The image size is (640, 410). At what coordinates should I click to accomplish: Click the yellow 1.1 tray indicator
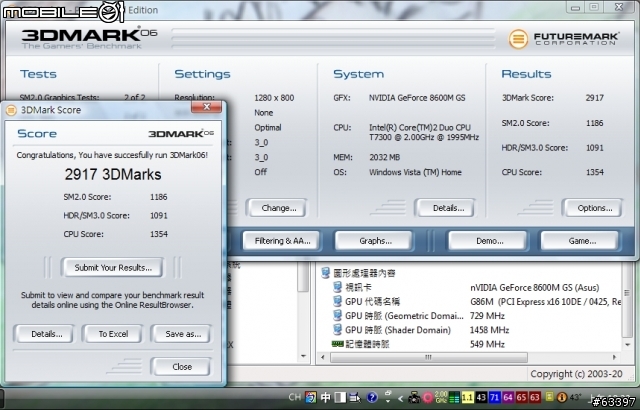[x=467, y=397]
